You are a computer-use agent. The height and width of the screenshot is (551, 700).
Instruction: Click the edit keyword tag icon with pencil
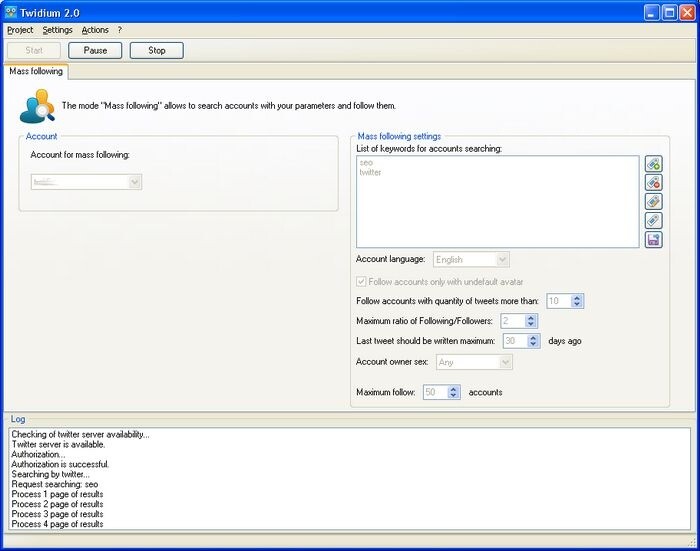click(x=654, y=201)
